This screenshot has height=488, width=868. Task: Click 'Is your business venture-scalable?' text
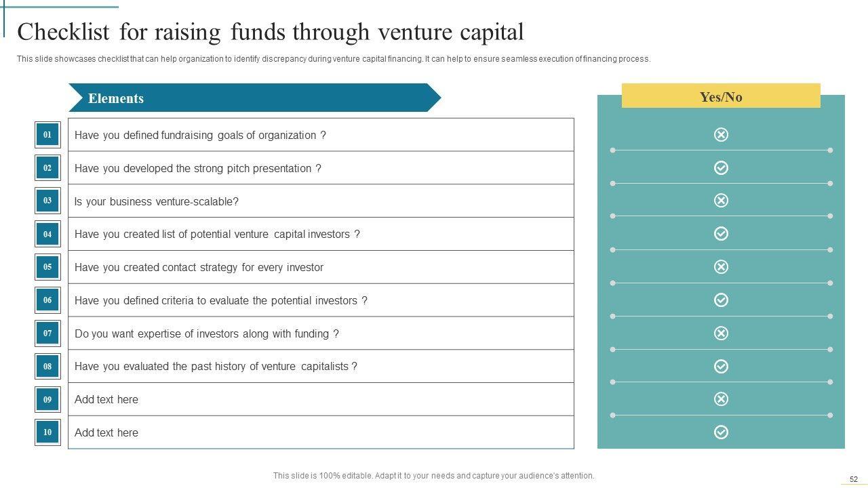point(157,201)
